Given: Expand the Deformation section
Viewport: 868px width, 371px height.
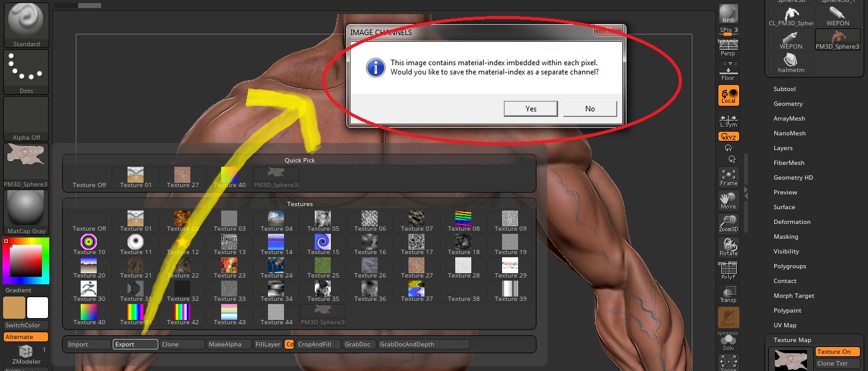Looking at the screenshot, I should tap(792, 222).
